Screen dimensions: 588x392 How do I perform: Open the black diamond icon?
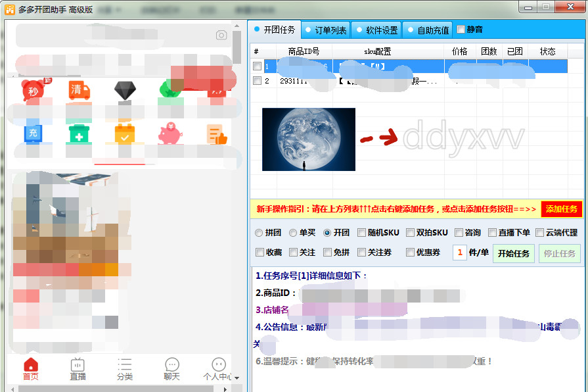124,91
